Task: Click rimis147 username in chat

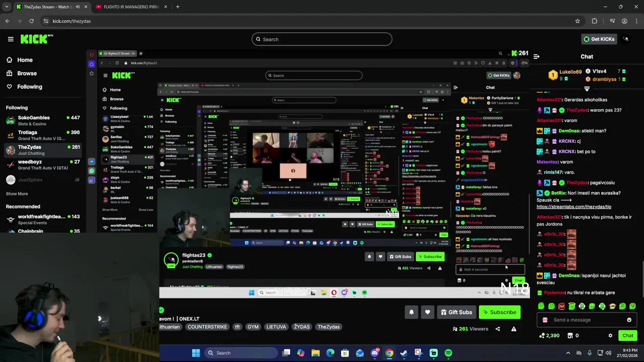Action: click(x=552, y=172)
